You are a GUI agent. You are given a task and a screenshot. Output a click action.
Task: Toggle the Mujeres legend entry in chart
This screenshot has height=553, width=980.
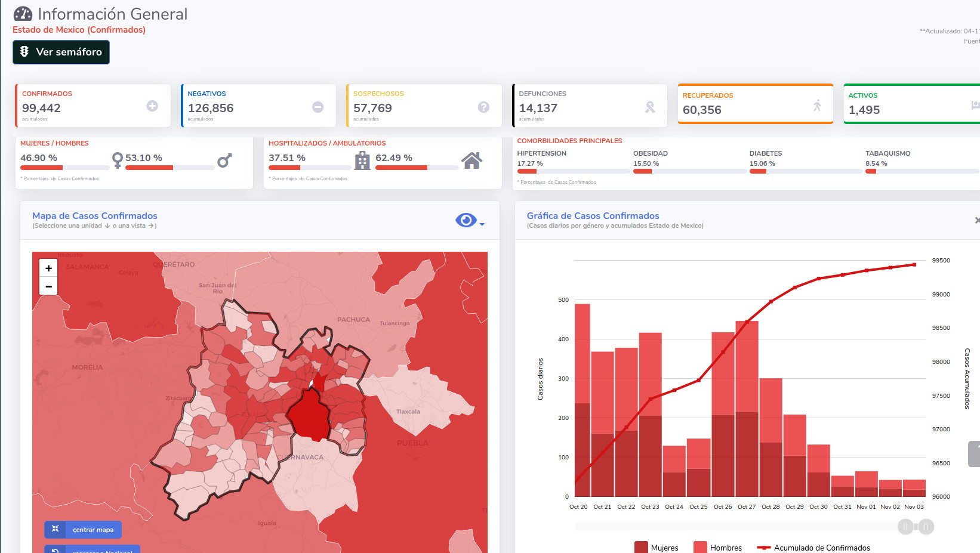click(657, 548)
